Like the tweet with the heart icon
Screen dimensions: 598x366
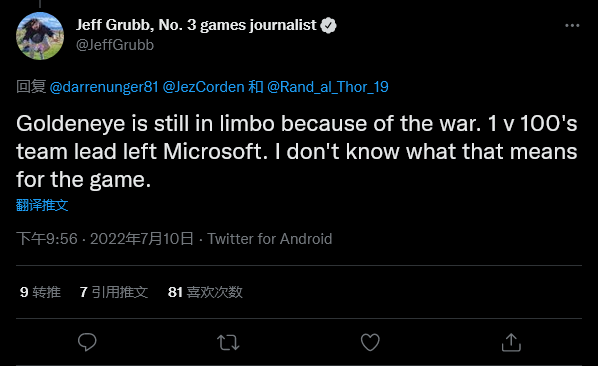click(370, 342)
